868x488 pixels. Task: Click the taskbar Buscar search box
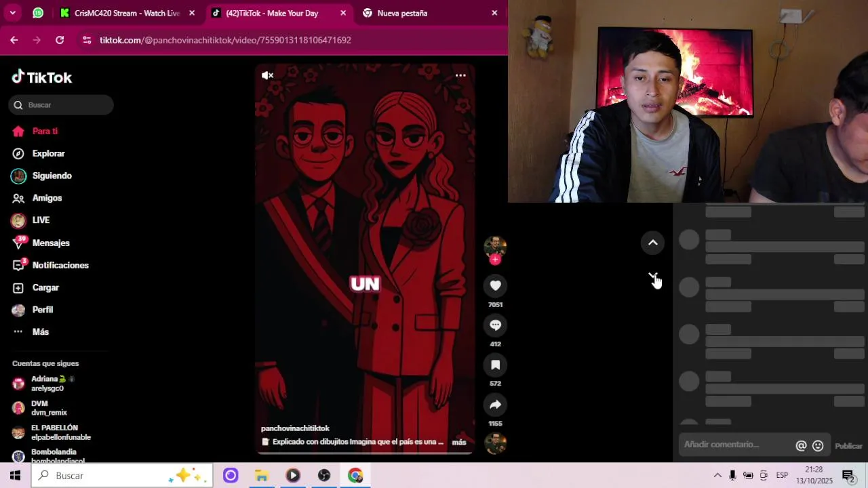[x=122, y=476]
